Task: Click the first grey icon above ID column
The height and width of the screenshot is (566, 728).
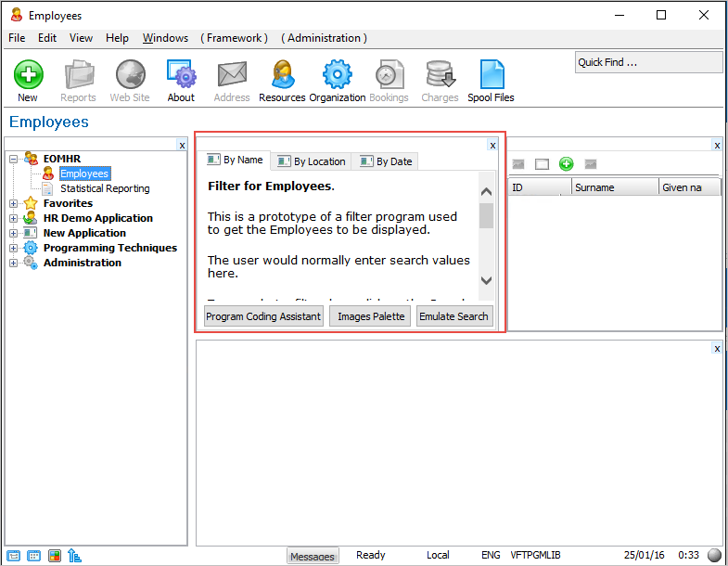Action: [518, 164]
